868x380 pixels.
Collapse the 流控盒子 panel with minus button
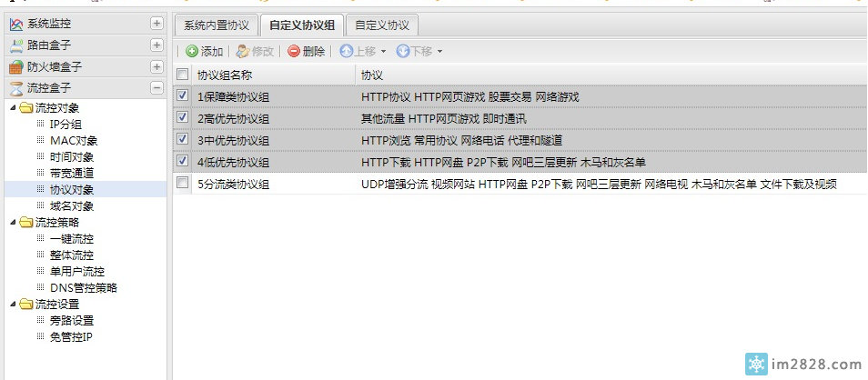pyautogui.click(x=156, y=88)
